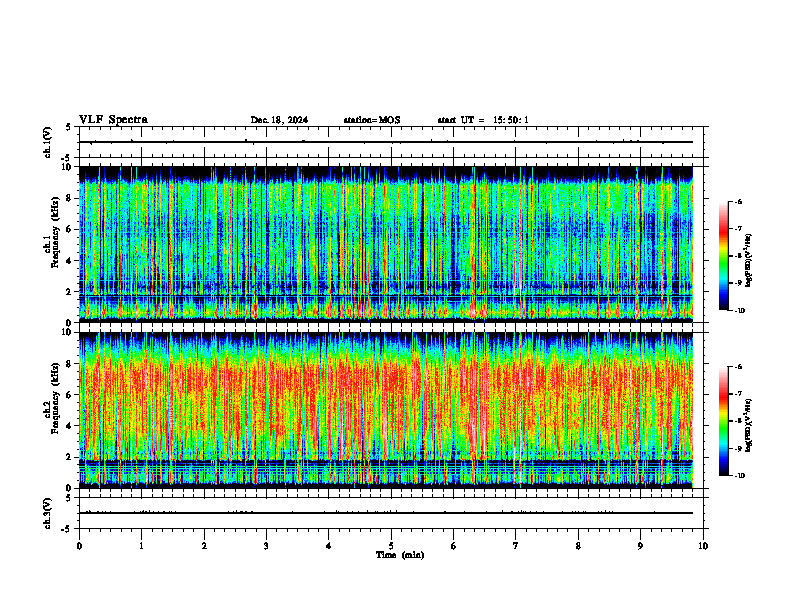The height and width of the screenshot is (612, 792).
Task: Click the "station=MOS" label
Action: point(372,120)
